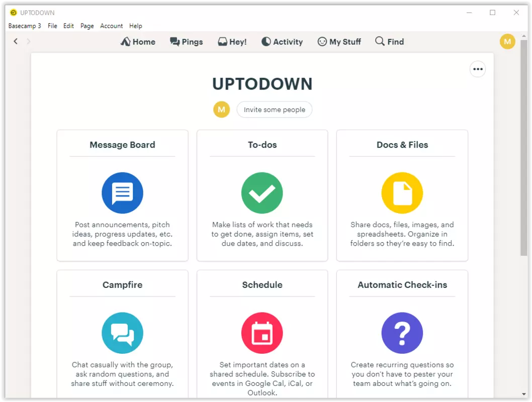This screenshot has height=402, width=532.
Task: Navigate back with the left arrow
Action: pos(16,41)
